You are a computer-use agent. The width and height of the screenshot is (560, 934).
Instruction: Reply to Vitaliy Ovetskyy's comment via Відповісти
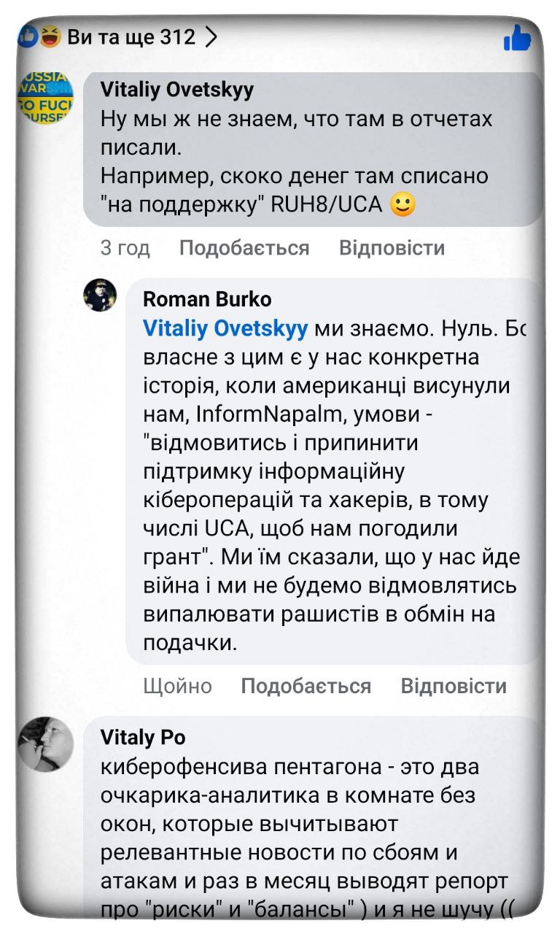coord(392,248)
